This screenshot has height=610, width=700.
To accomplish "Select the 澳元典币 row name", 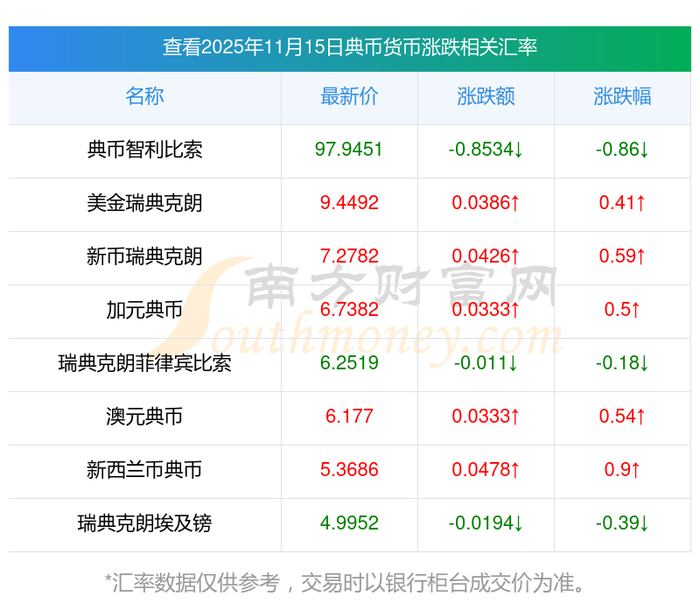I will [144, 417].
